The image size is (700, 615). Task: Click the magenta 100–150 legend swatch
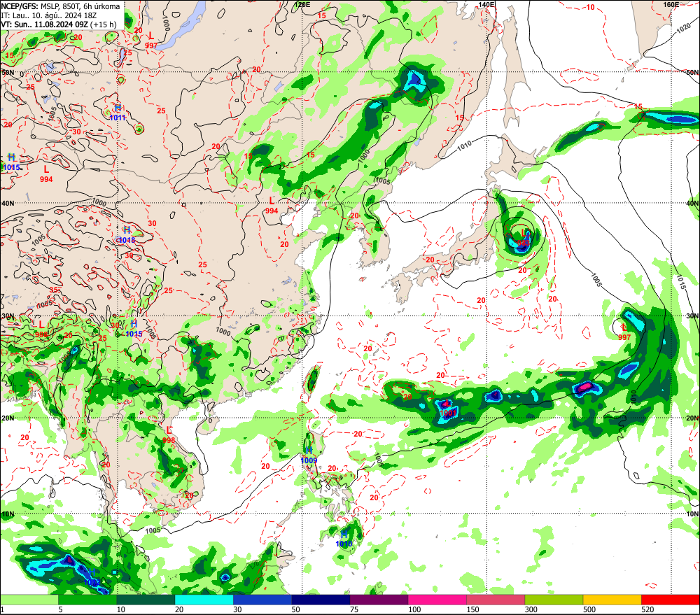[437, 600]
